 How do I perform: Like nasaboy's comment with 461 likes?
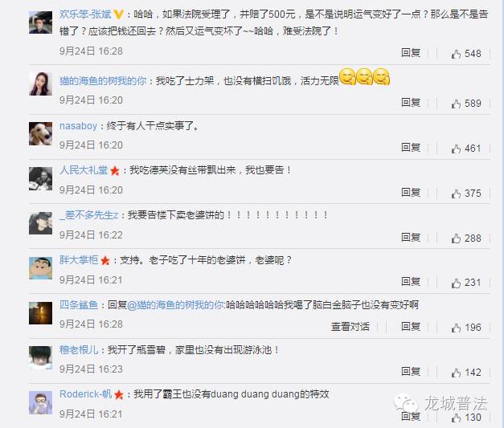tap(456, 149)
